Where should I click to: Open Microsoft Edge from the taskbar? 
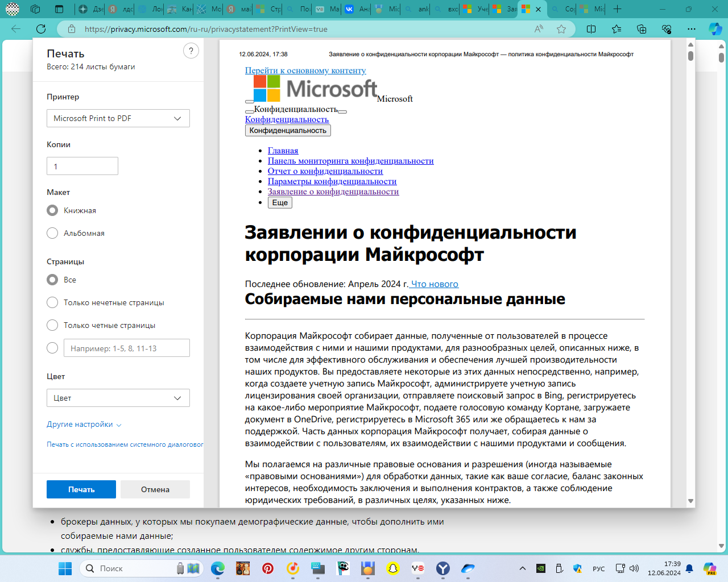[x=218, y=568]
